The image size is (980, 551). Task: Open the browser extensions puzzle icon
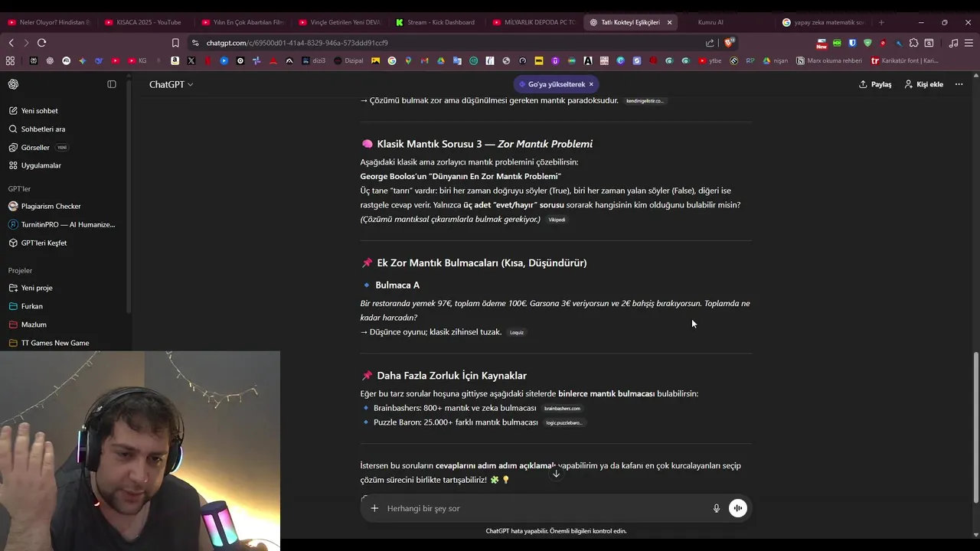coord(913,43)
